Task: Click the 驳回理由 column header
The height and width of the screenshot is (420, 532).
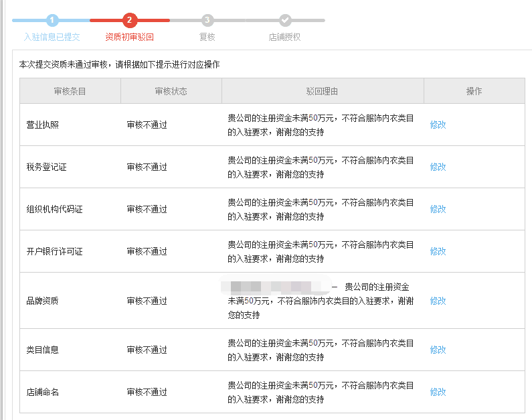Action: [323, 91]
